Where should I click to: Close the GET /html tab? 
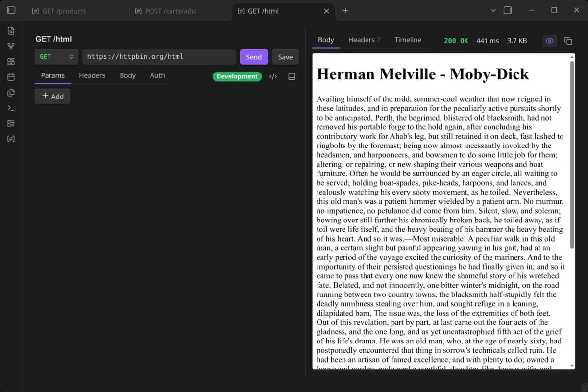coord(327,11)
